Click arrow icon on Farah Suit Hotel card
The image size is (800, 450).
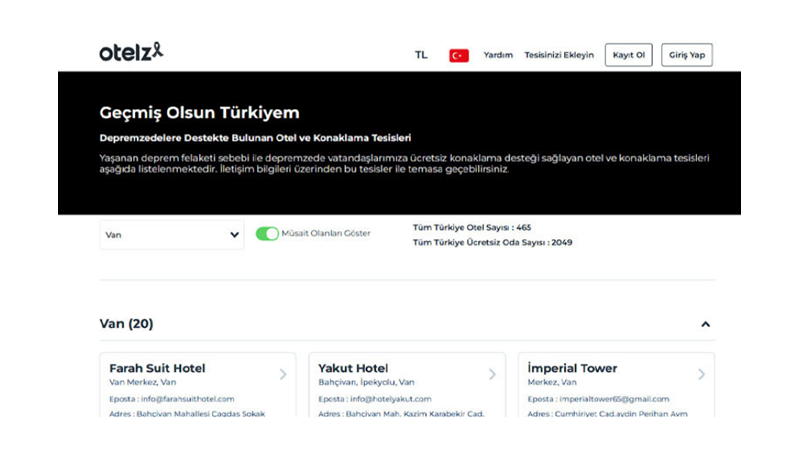click(283, 374)
